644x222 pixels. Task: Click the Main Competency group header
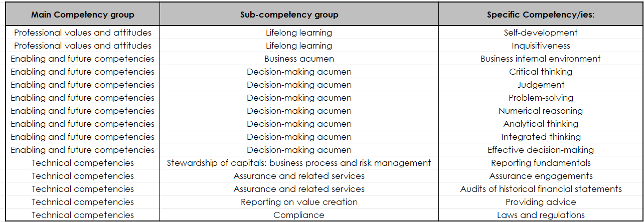83,15
